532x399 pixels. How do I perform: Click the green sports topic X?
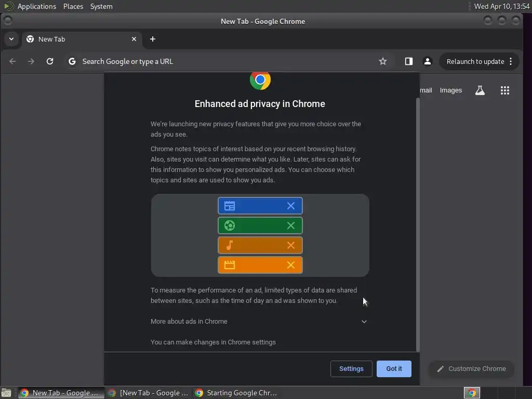[x=291, y=225]
